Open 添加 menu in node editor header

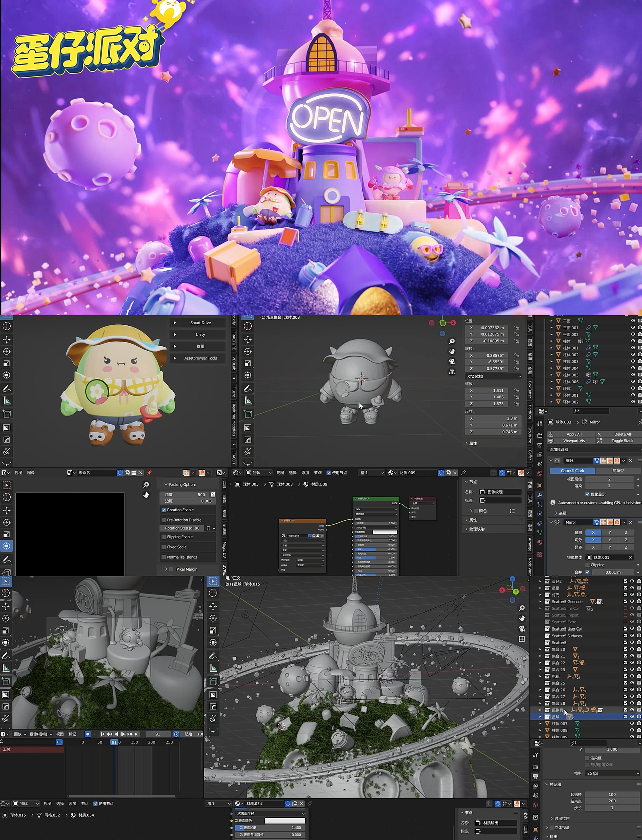point(305,473)
